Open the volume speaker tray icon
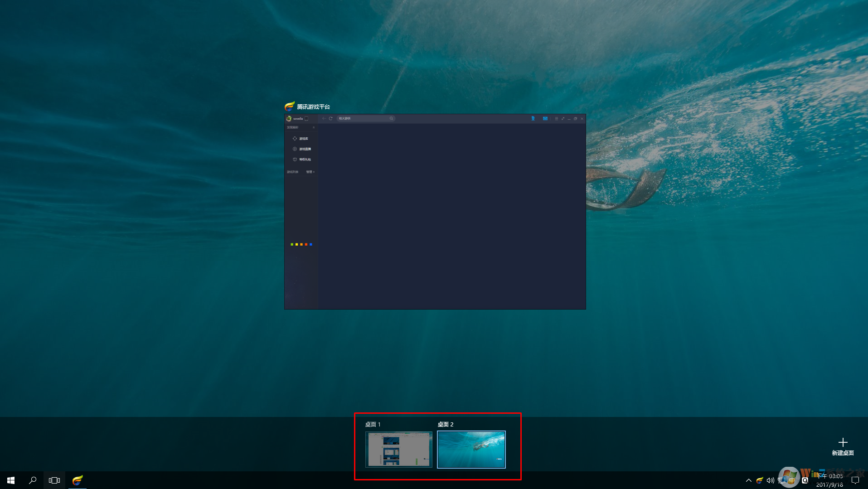This screenshot has width=868, height=489. click(770, 480)
